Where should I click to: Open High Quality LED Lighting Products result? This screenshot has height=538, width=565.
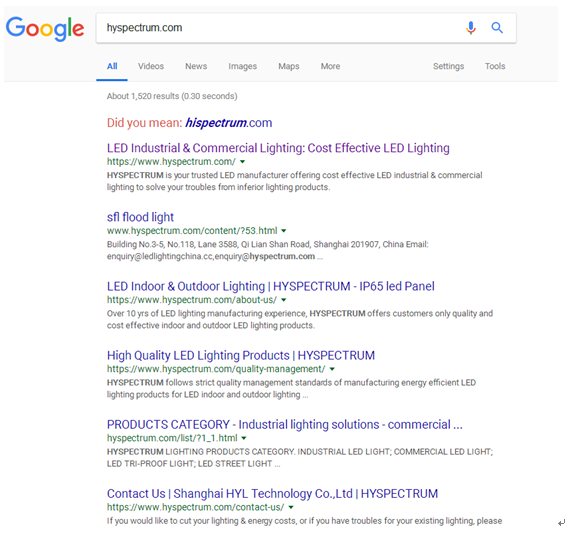(241, 356)
